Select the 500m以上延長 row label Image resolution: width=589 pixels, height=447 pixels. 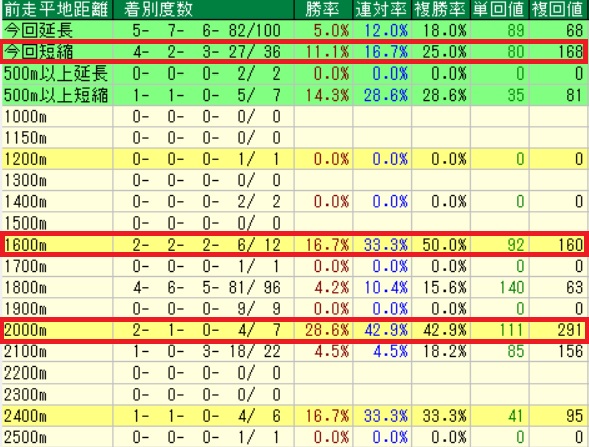pos(56,74)
